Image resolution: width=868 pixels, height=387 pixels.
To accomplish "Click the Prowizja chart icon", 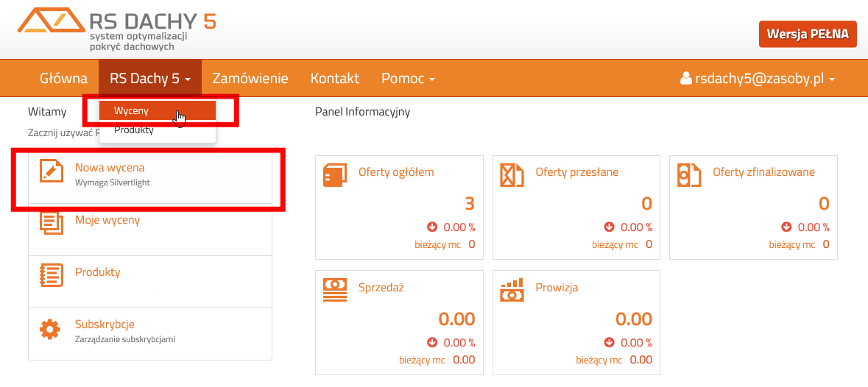I will point(512,289).
